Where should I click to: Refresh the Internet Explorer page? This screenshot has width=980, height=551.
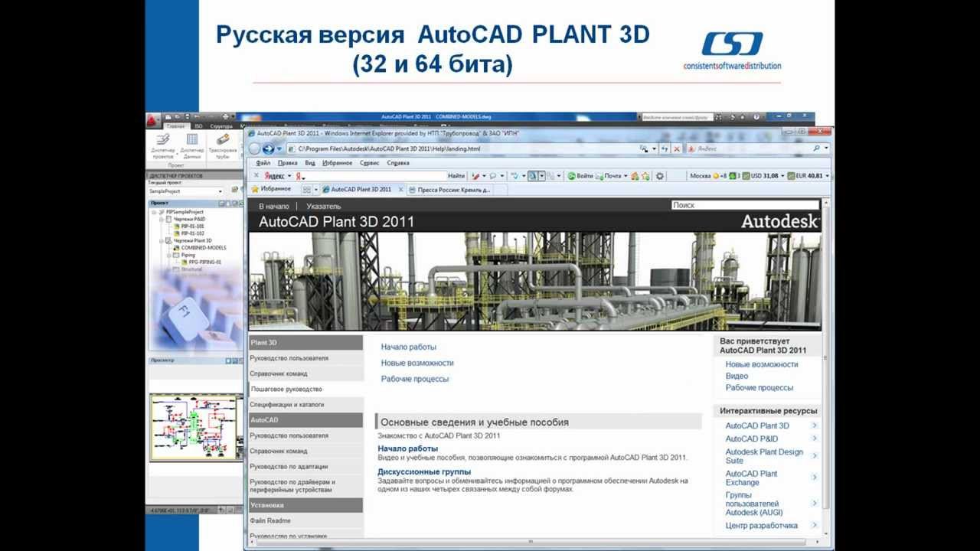[665, 148]
